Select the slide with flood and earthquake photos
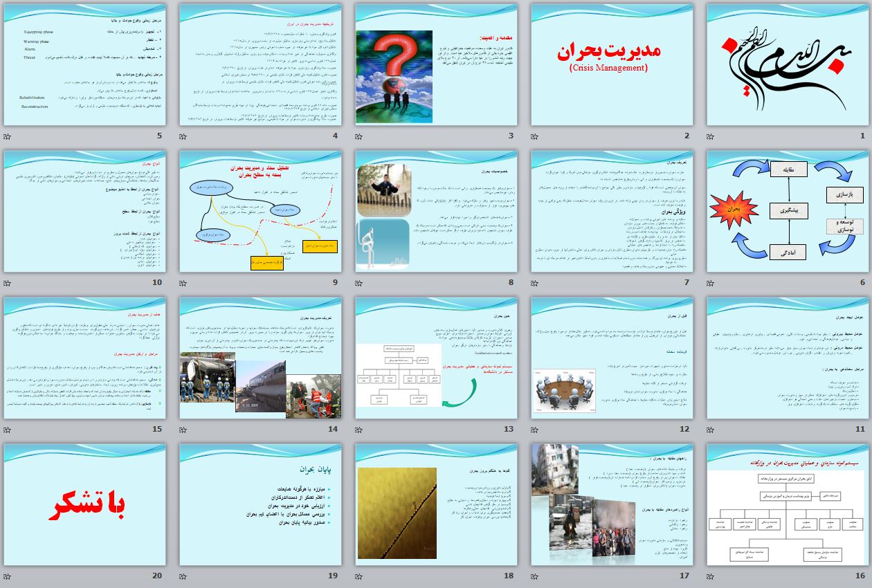872x588 pixels. point(612,505)
